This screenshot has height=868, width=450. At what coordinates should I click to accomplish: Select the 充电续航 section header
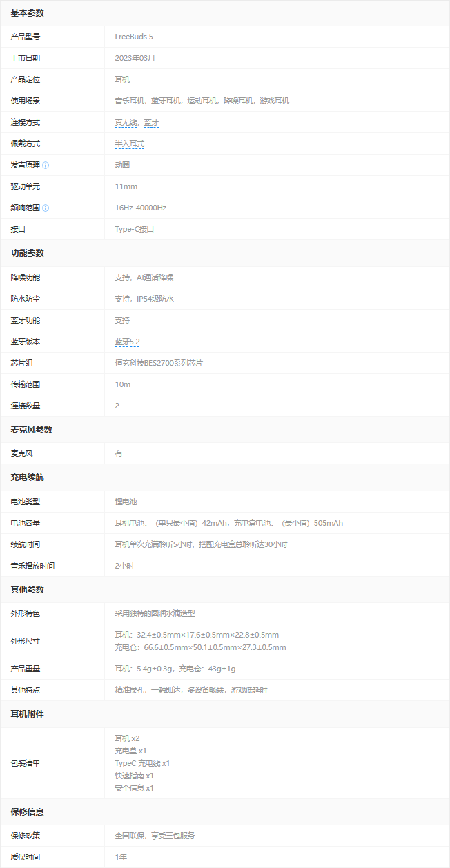[x=27, y=477]
